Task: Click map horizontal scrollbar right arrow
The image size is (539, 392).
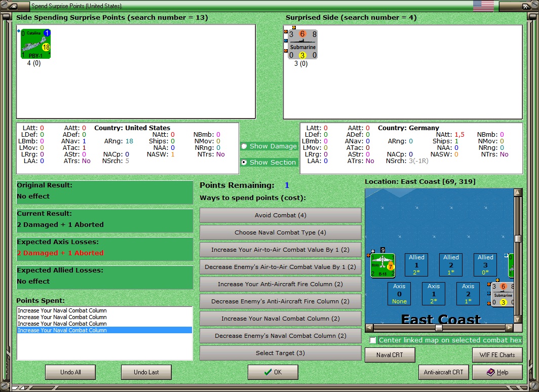Action: 510,328
